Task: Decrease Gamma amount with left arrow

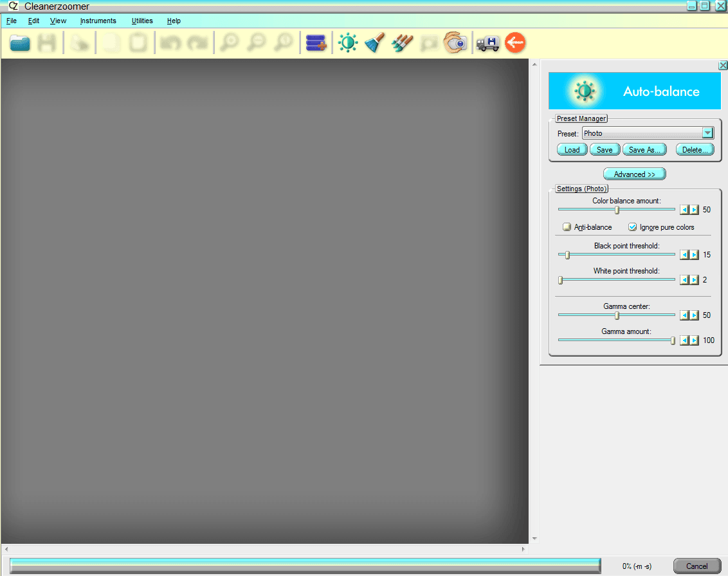Action: [685, 340]
